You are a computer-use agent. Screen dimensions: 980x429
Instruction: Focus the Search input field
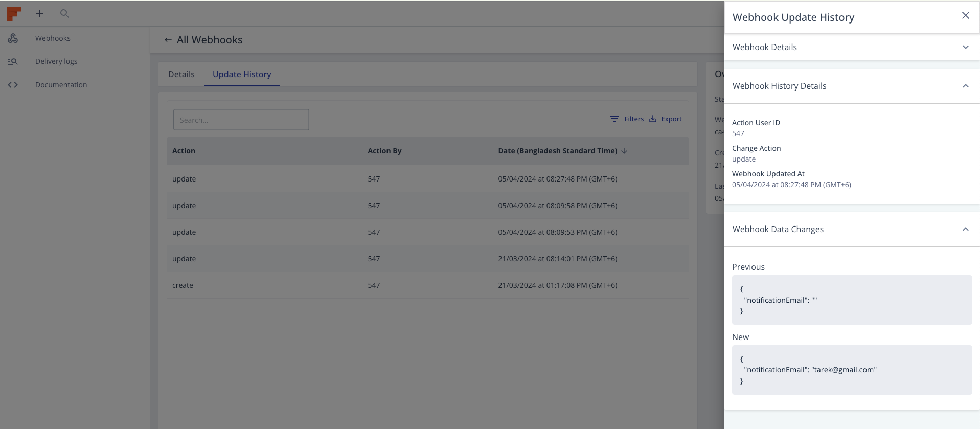(241, 120)
